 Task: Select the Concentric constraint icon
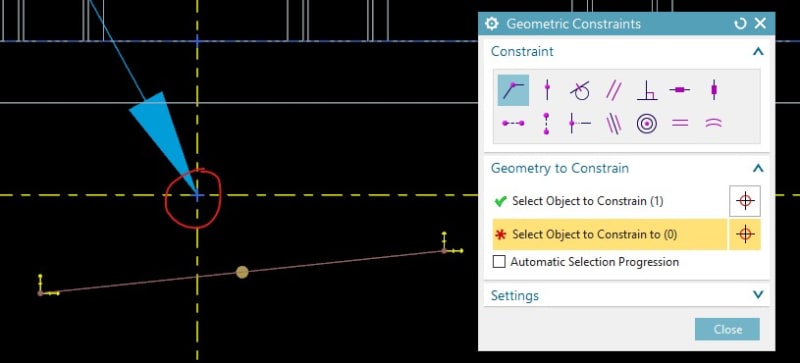click(646, 124)
